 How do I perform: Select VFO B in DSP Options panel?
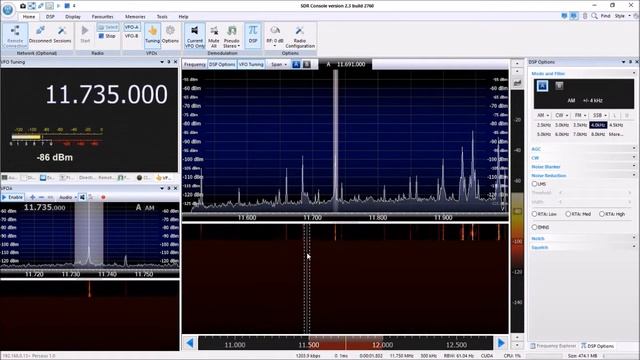point(559,85)
